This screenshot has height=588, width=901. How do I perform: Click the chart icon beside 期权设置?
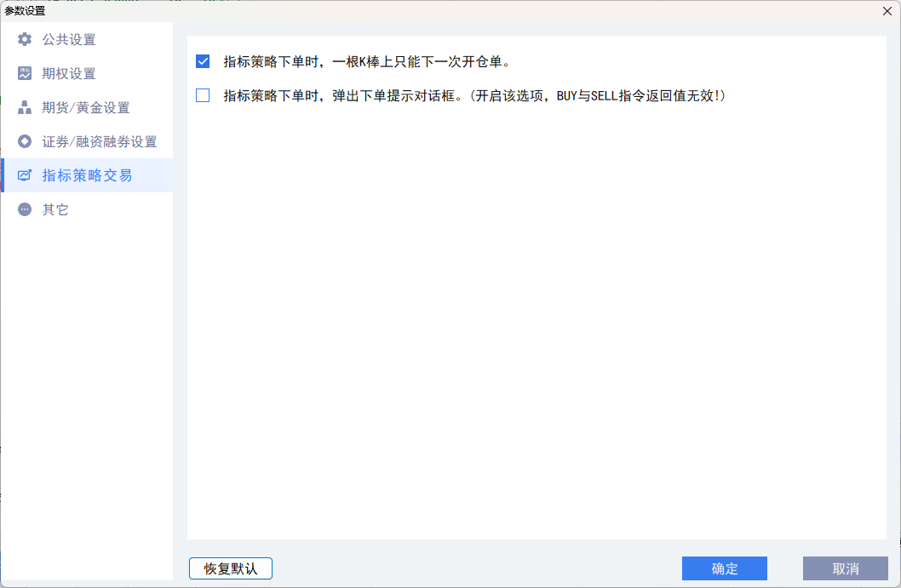point(25,73)
